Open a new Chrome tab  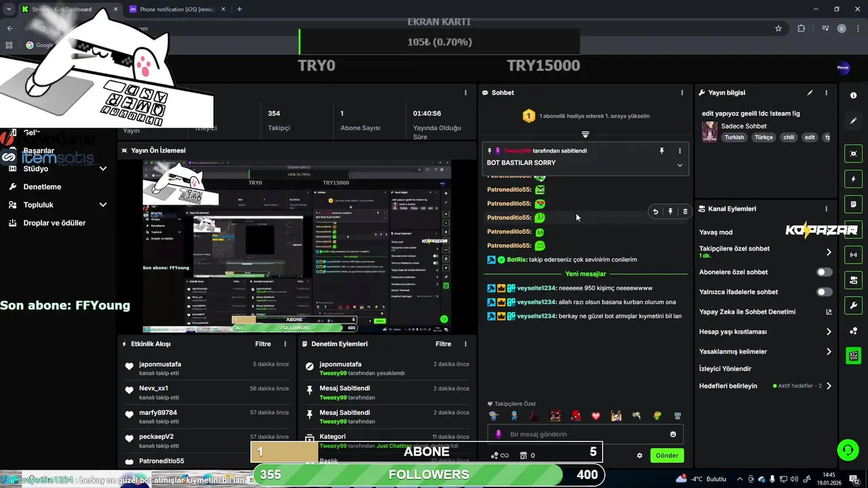click(239, 9)
